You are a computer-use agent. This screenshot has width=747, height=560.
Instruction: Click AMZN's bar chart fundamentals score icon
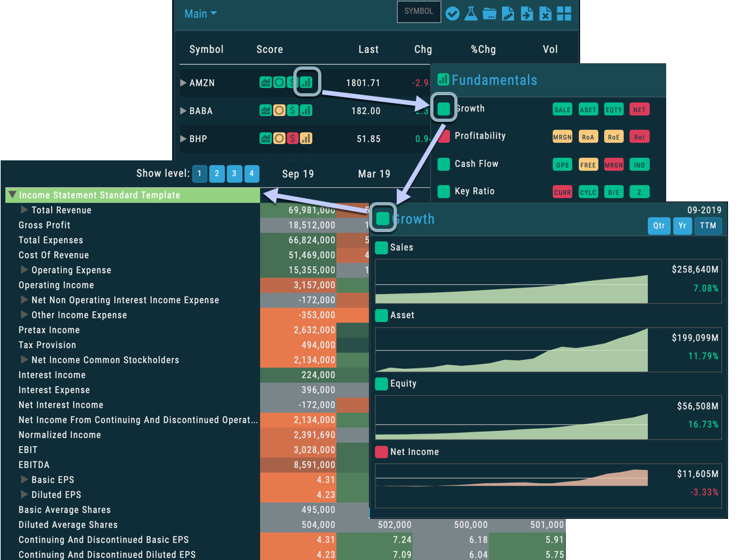306,83
